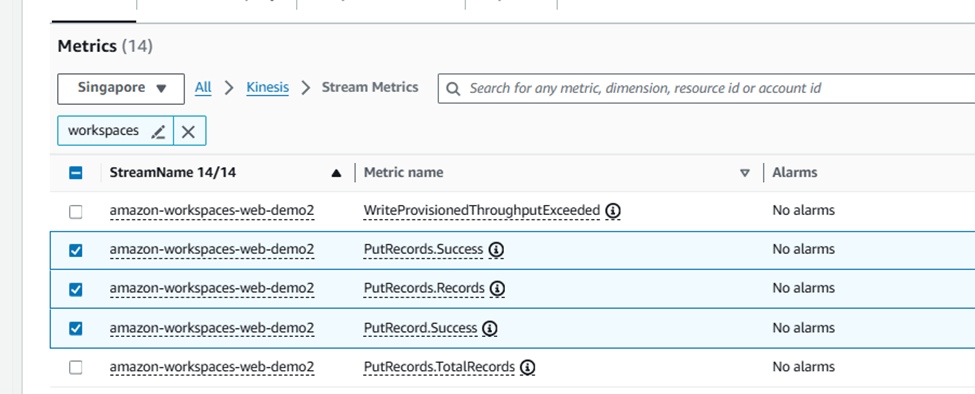
Task: Select stream name in WriteProvisionedThroughputExceeded row
Action: [x=211, y=211]
